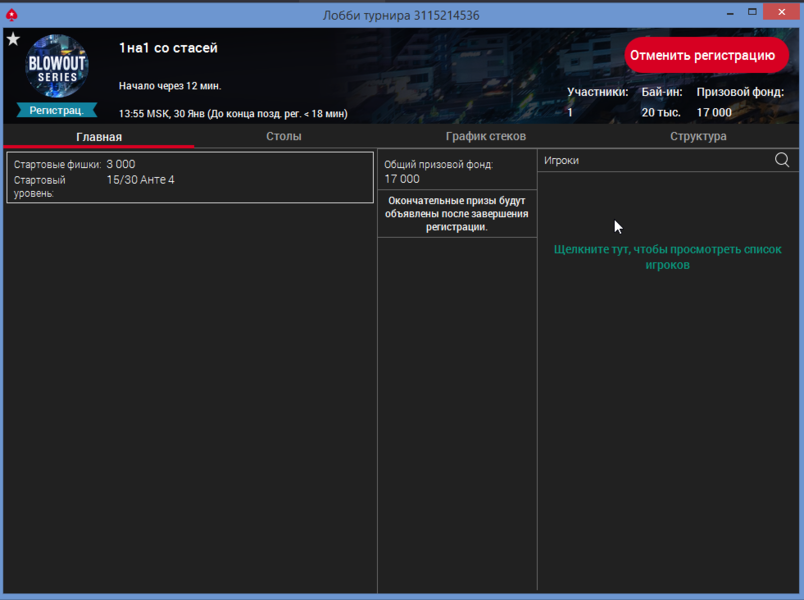The image size is (804, 600).
Task: Click the tournament name 1на1 со стасей
Action: click(x=168, y=48)
